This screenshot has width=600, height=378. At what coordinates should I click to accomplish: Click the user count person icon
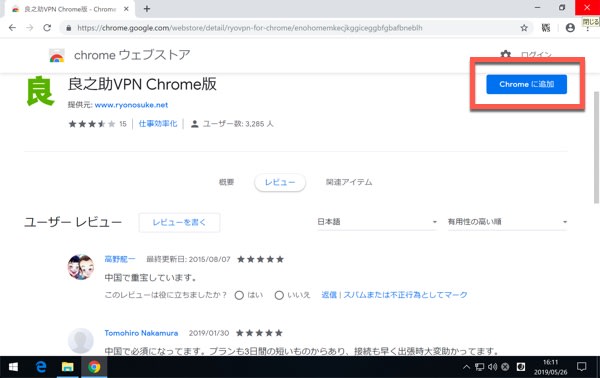pos(194,124)
